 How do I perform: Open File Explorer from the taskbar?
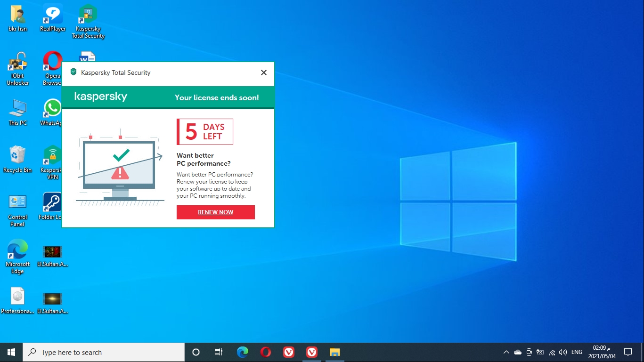(334, 352)
